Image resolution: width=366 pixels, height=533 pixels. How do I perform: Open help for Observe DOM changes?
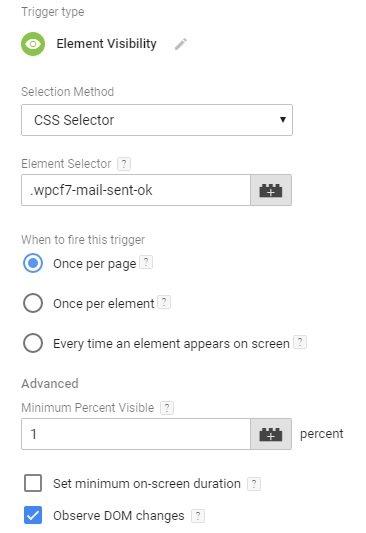tap(198, 515)
